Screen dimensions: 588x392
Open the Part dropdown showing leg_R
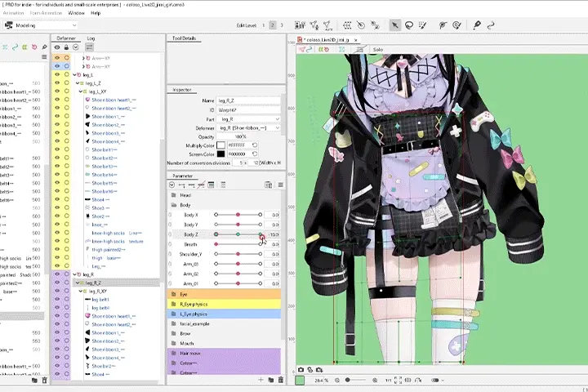pos(248,119)
